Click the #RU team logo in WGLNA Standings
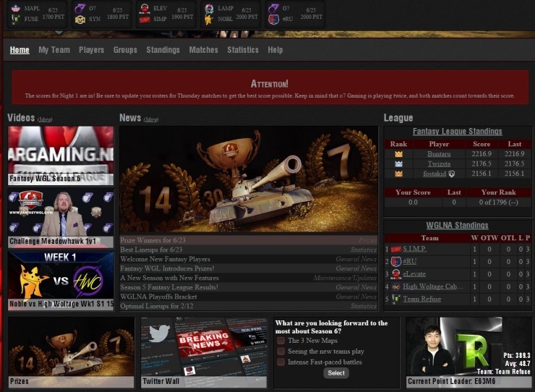535x392 pixels. tap(395, 261)
